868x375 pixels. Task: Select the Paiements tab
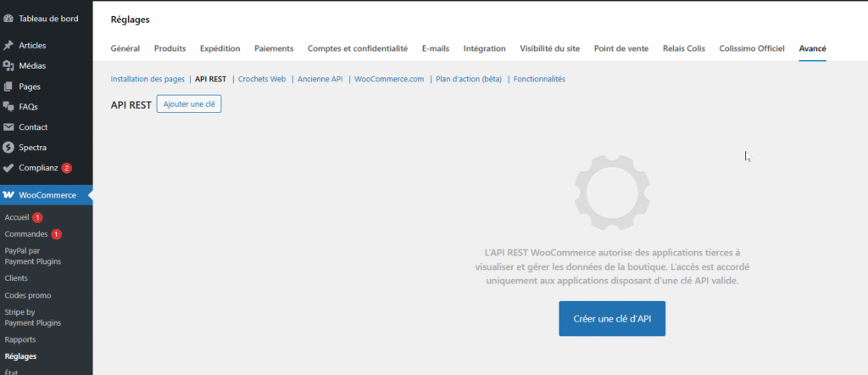point(274,48)
